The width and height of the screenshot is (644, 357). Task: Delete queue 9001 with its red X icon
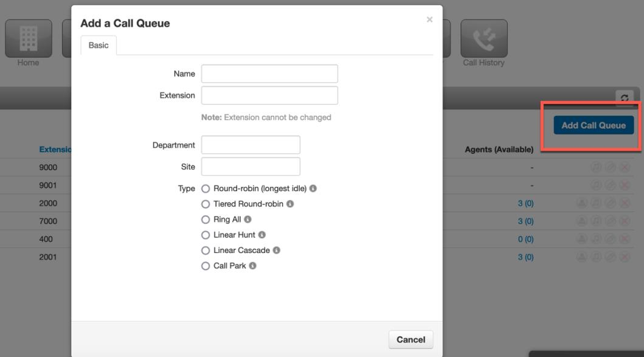[x=625, y=185]
